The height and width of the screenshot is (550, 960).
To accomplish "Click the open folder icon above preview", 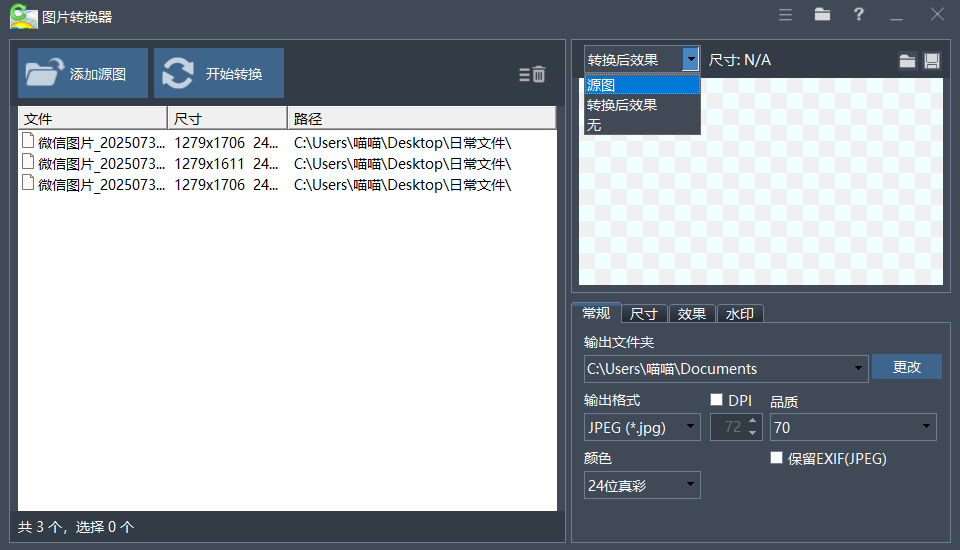I will click(907, 61).
